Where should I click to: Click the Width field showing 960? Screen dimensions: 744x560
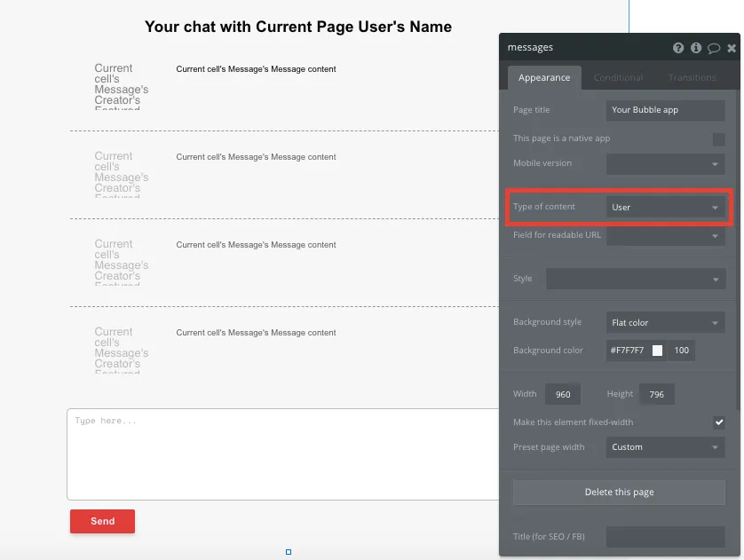coord(563,393)
